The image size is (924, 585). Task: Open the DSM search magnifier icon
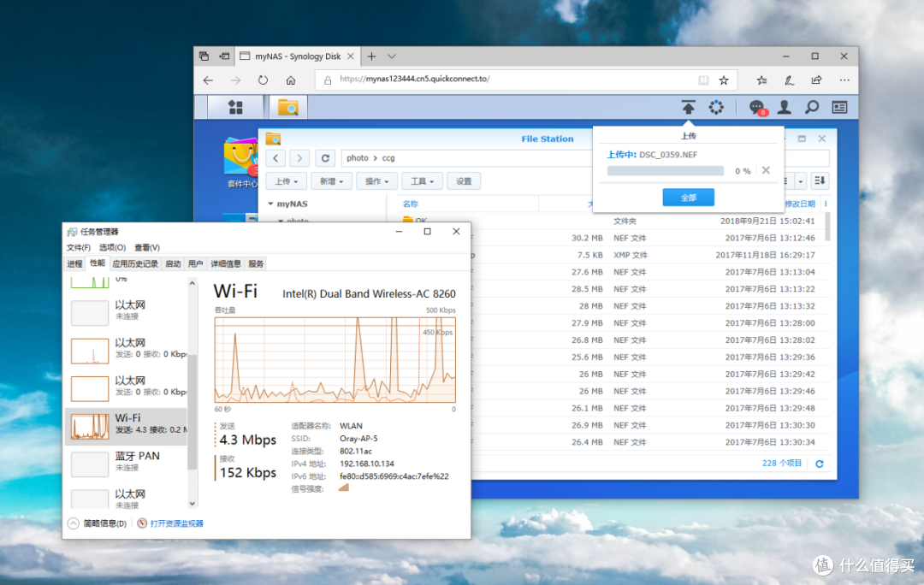point(812,107)
